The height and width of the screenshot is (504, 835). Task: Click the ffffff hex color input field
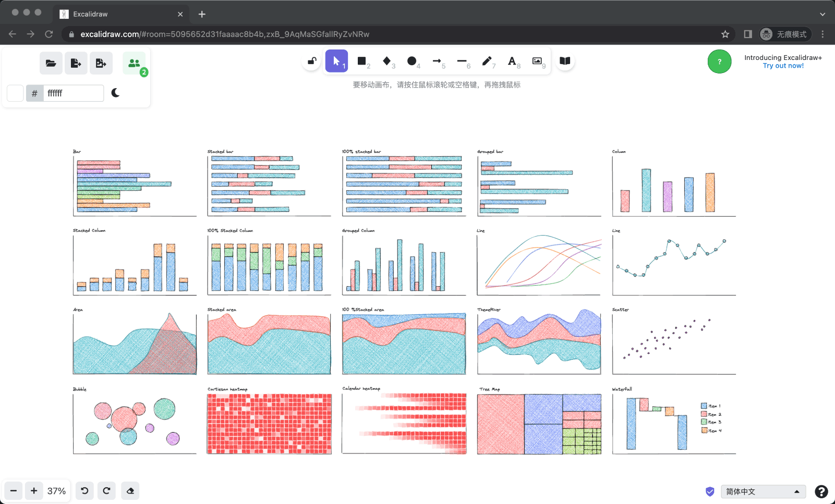(x=73, y=93)
